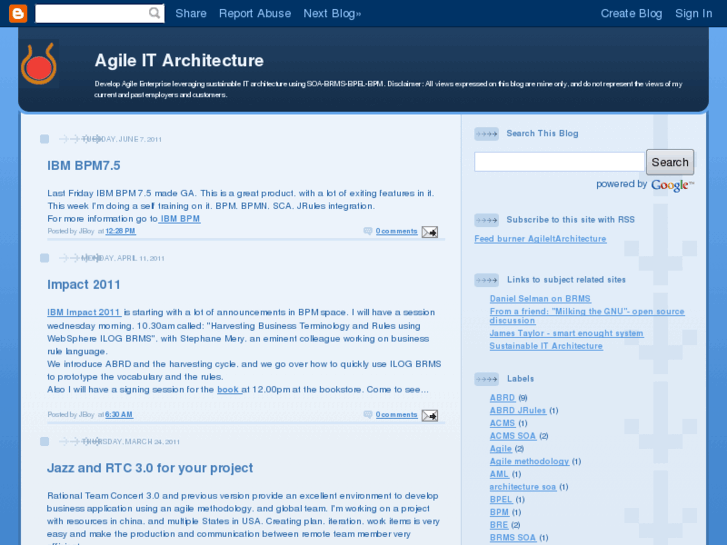Click the arrows icon beside Search This Blog

486,134
